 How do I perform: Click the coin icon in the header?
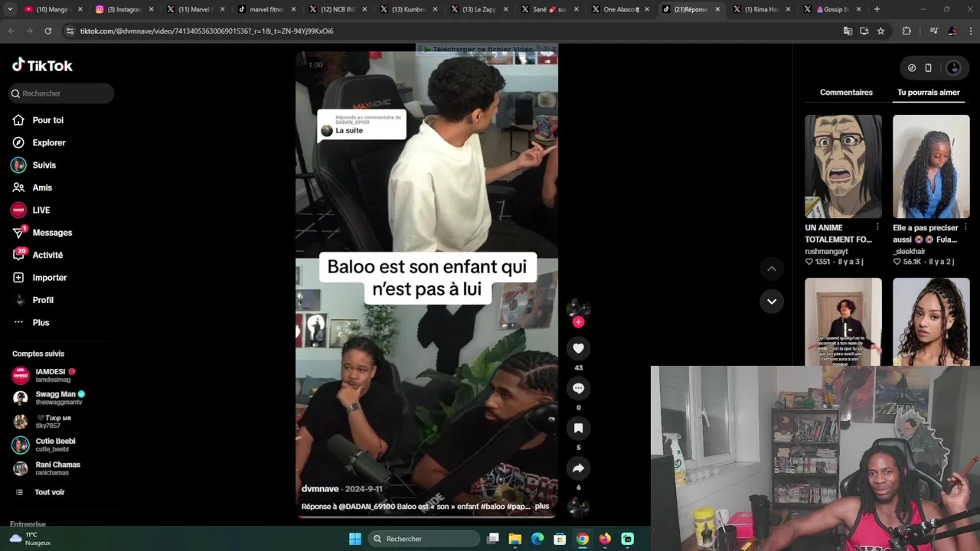point(912,67)
